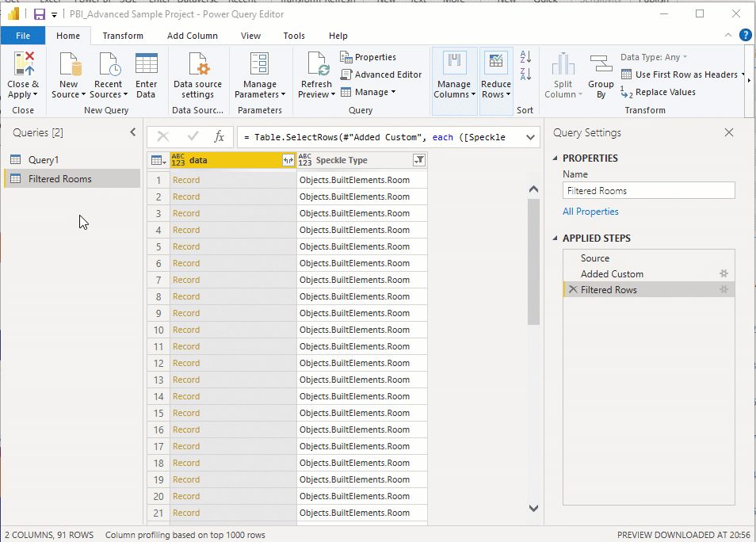Expand the formula bar with its chevron
This screenshot has height=542, width=756.
pos(529,137)
